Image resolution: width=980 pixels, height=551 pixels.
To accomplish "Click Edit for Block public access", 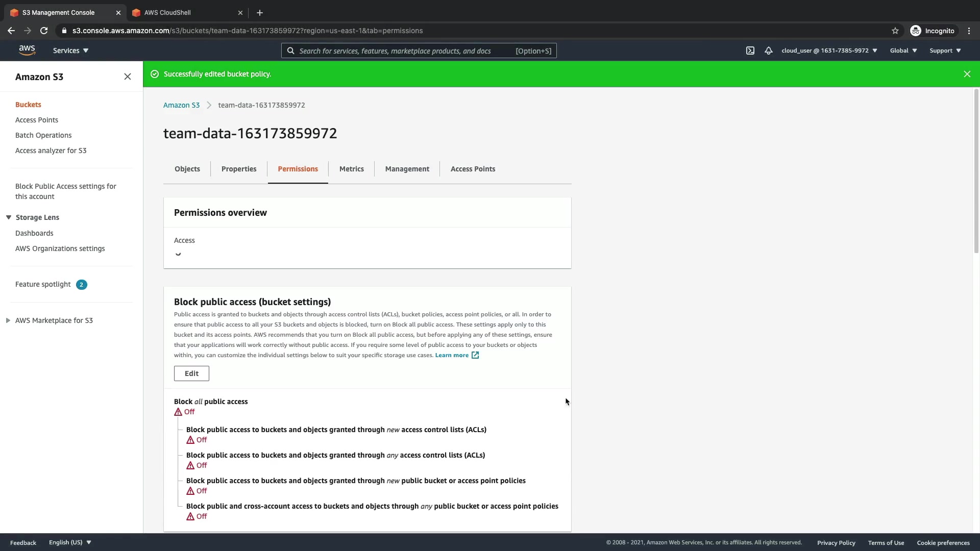I will point(191,373).
